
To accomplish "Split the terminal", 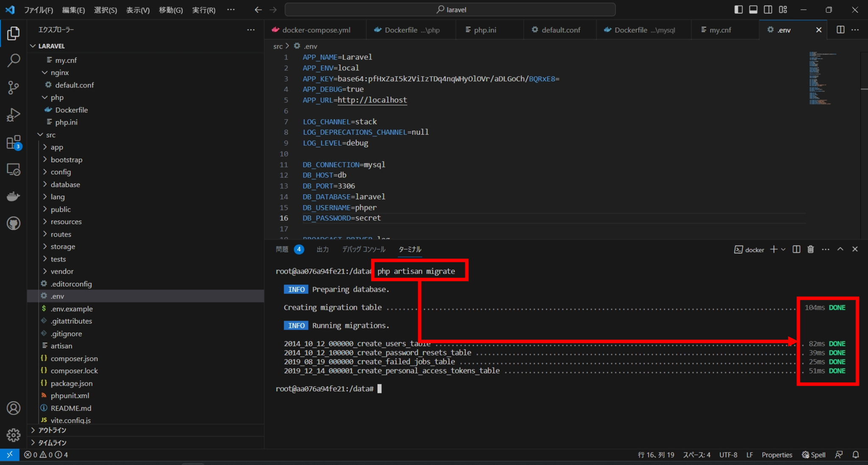I will tap(796, 249).
